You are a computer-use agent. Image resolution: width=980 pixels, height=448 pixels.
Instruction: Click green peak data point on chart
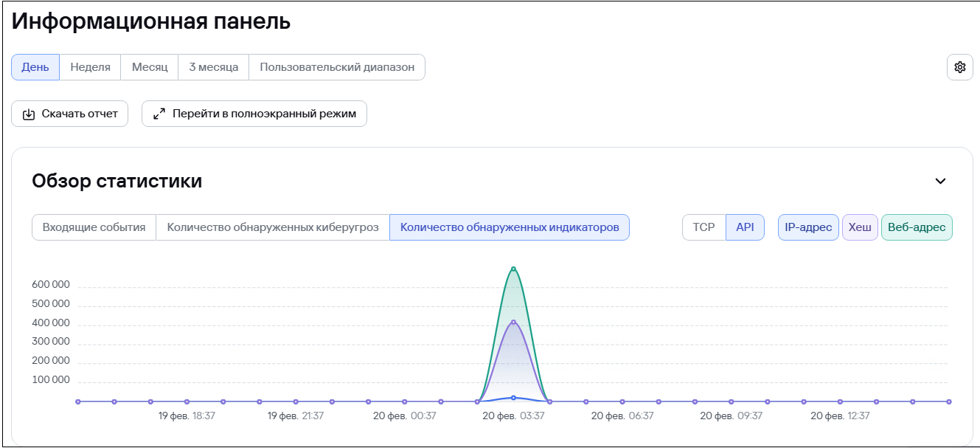(513, 269)
